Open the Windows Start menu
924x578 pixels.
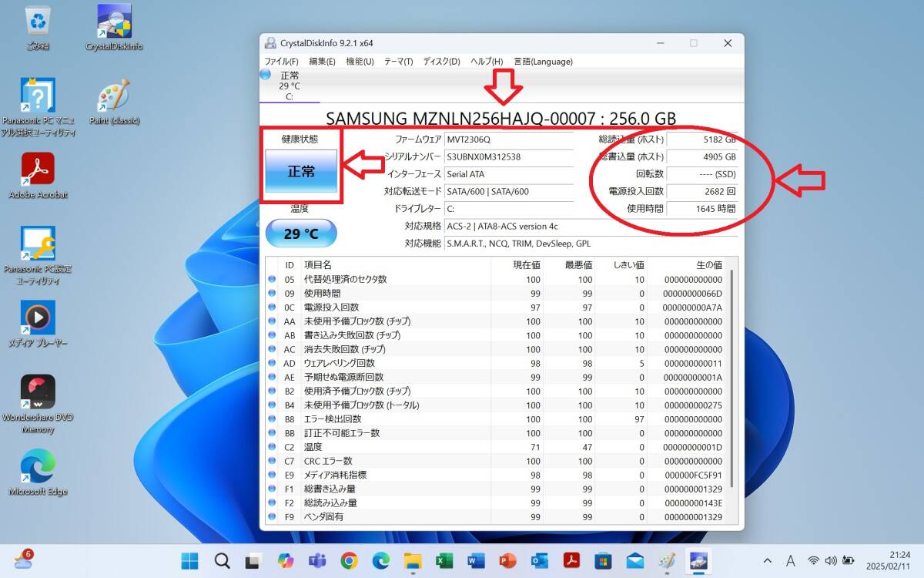189,560
